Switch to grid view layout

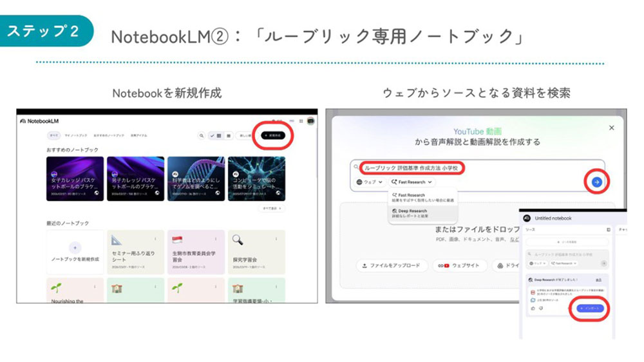219,136
